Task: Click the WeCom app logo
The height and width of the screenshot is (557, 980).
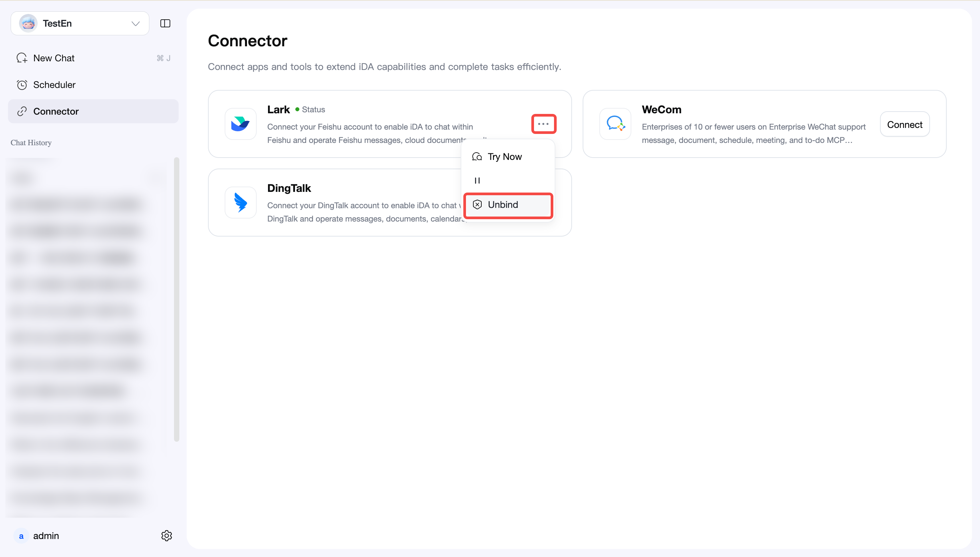Action: [x=615, y=124]
